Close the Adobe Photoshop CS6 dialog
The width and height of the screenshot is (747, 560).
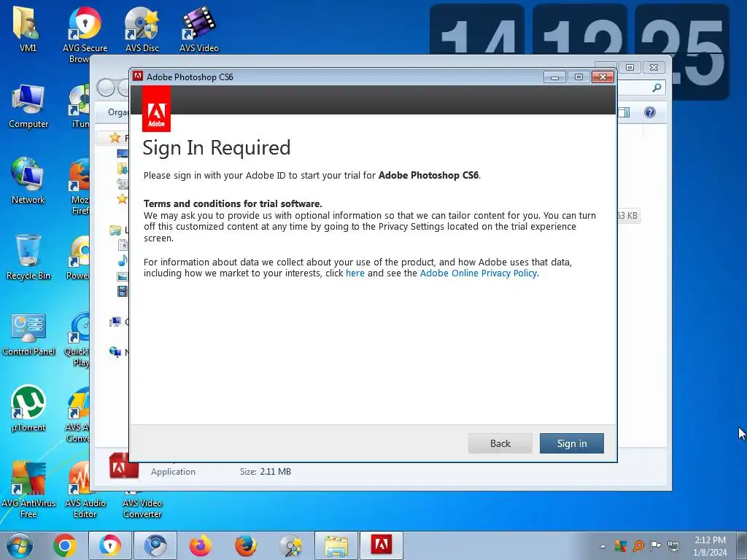(603, 77)
